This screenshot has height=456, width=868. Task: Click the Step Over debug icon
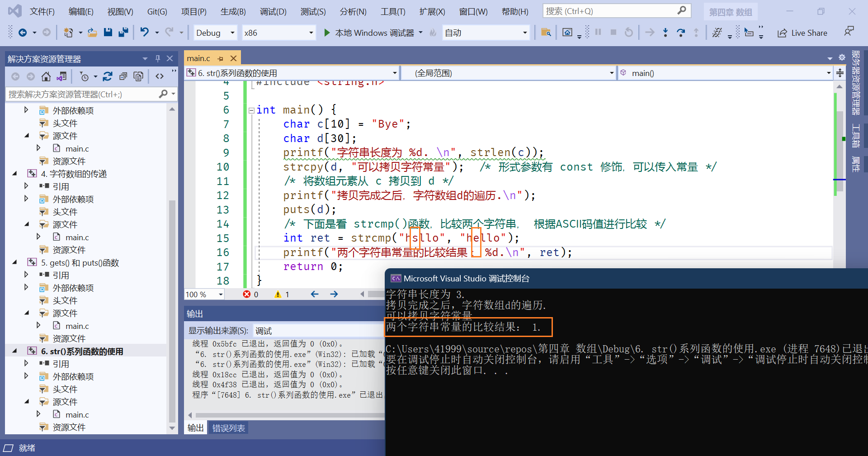(x=680, y=33)
